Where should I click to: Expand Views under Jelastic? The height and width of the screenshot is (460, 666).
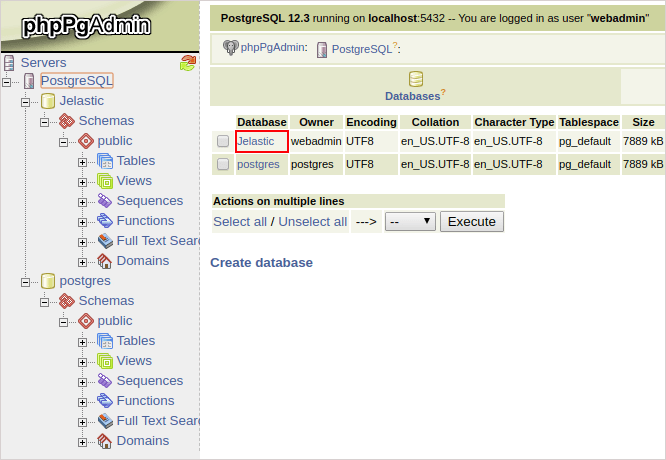pos(82,182)
